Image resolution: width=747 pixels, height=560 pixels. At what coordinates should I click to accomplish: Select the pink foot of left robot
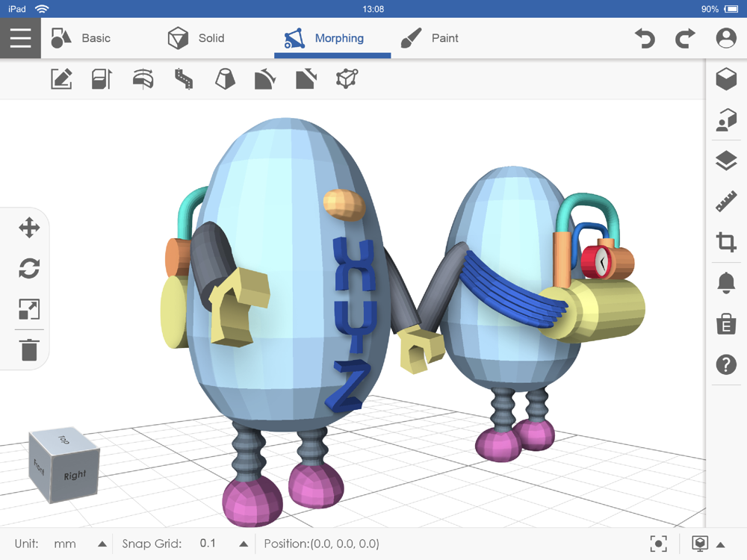[253, 502]
